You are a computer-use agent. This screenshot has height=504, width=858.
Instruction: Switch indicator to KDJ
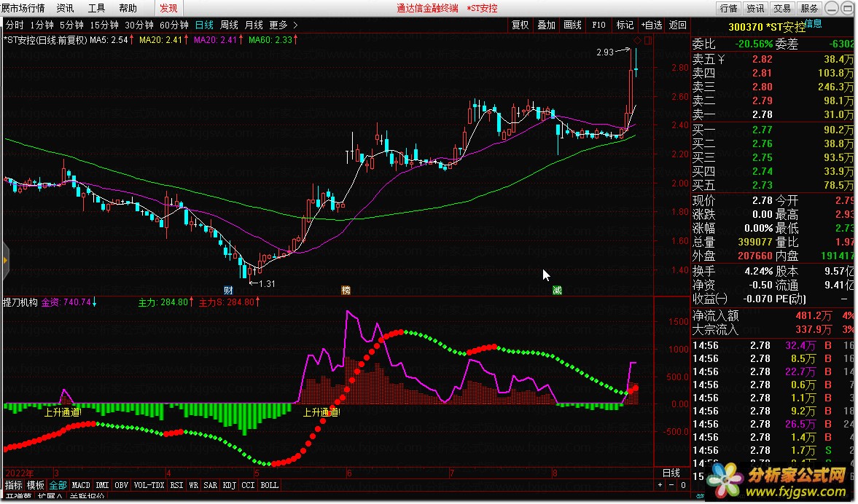[x=230, y=485]
